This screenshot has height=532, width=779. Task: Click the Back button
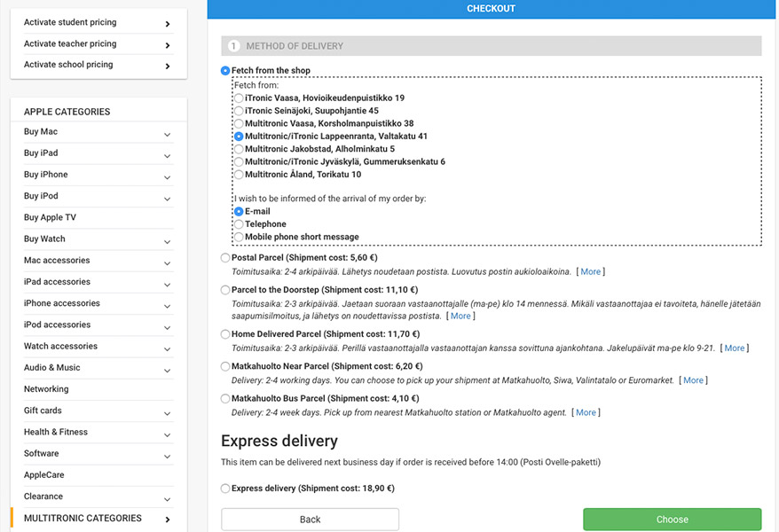(310, 520)
